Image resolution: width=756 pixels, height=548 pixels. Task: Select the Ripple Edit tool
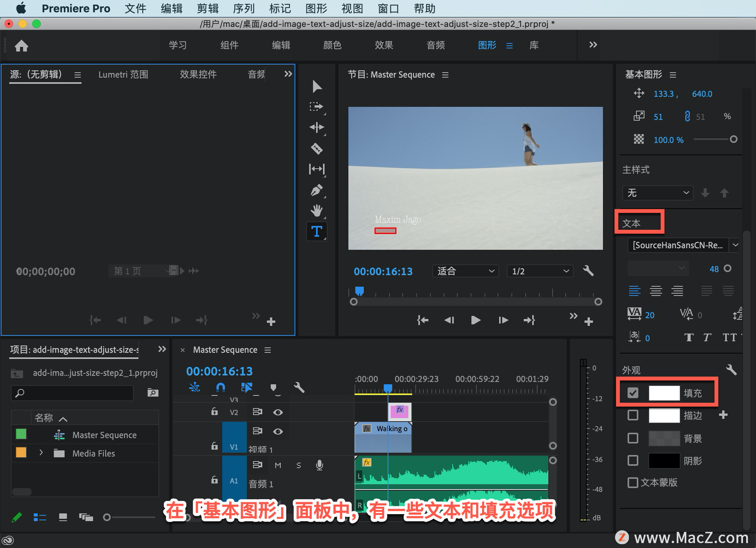(x=317, y=127)
